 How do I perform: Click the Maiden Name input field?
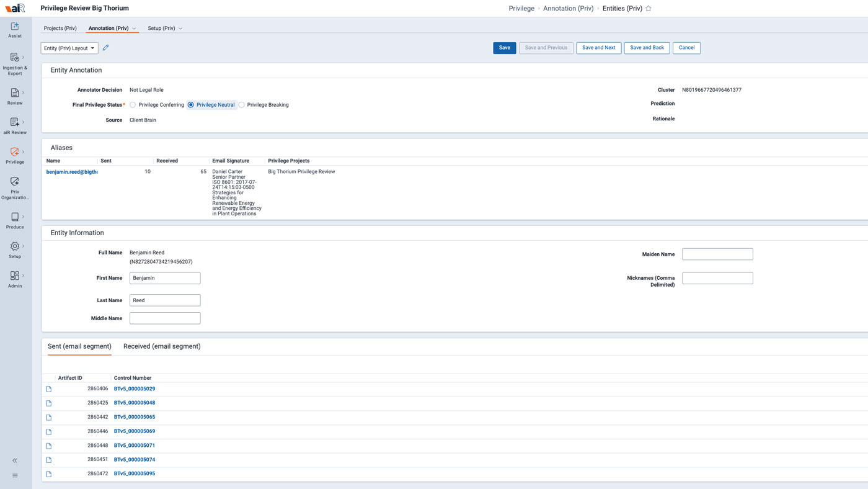tap(717, 254)
